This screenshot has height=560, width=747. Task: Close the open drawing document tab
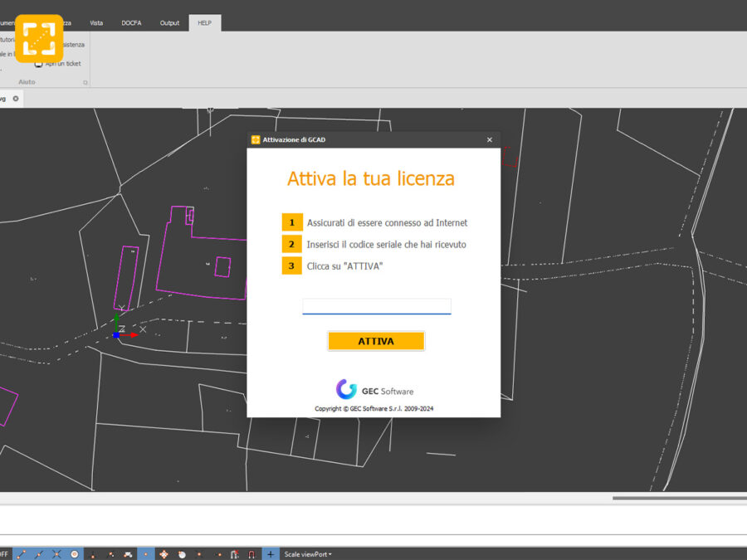pyautogui.click(x=16, y=99)
